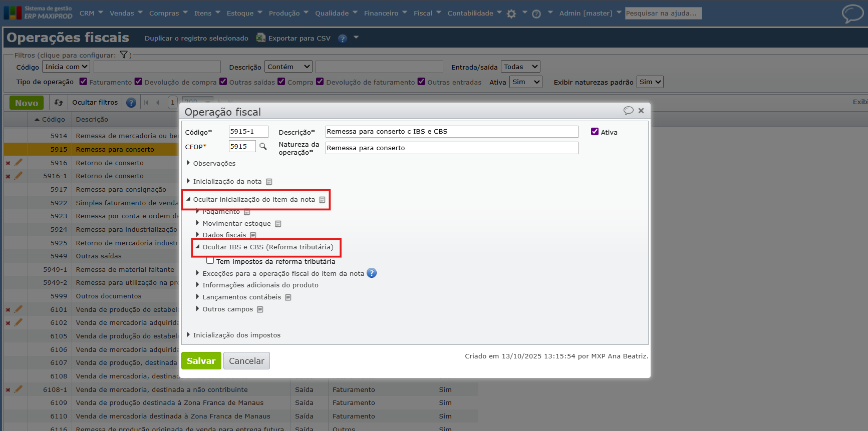Click the ERP Maxiprod logo
The image size is (868, 431).
point(38,13)
